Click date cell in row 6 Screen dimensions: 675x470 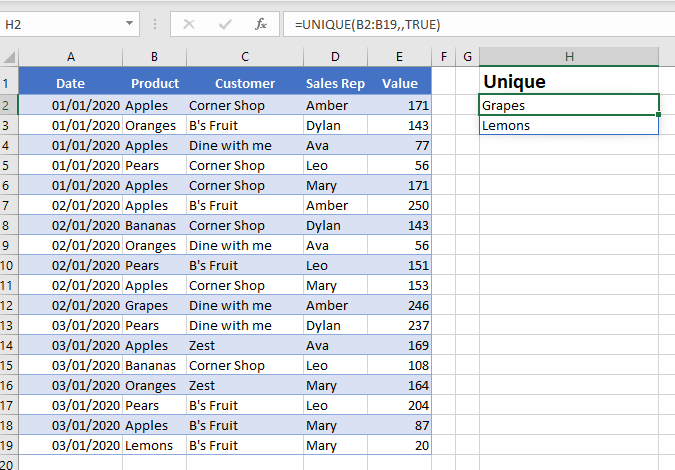71,186
